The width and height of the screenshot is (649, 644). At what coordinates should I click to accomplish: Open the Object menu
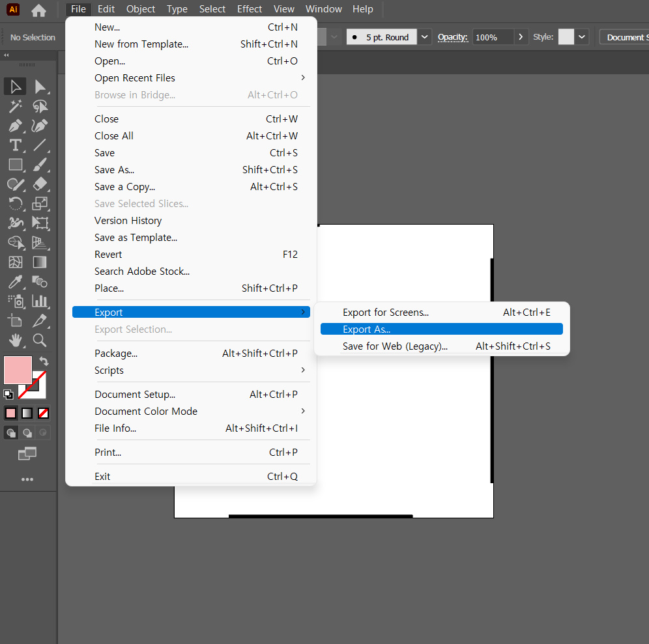pos(141,9)
